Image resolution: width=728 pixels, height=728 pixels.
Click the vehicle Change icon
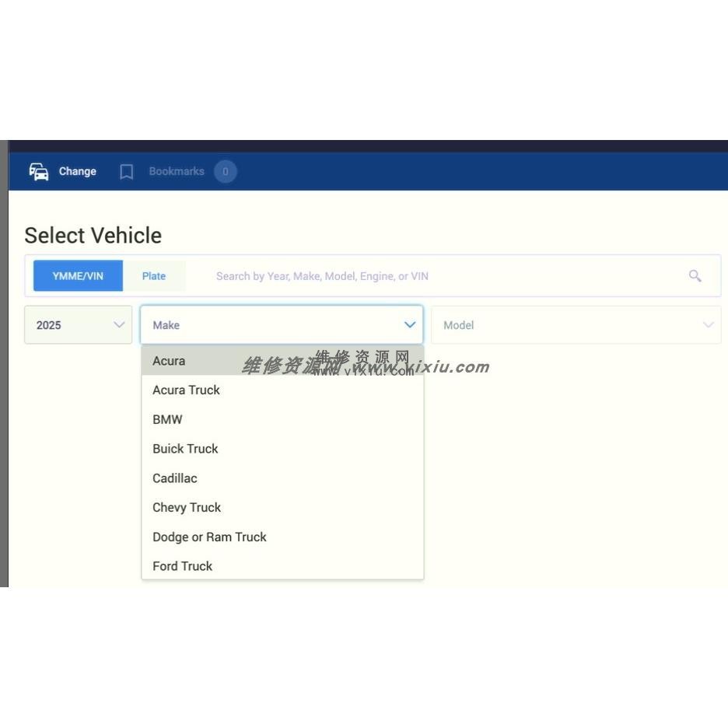click(x=39, y=171)
